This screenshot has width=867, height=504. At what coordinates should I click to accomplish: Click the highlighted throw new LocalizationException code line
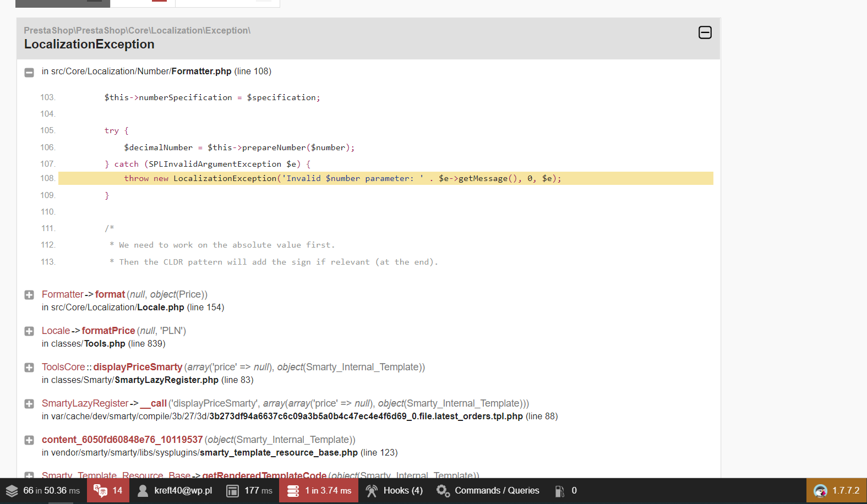pos(386,178)
